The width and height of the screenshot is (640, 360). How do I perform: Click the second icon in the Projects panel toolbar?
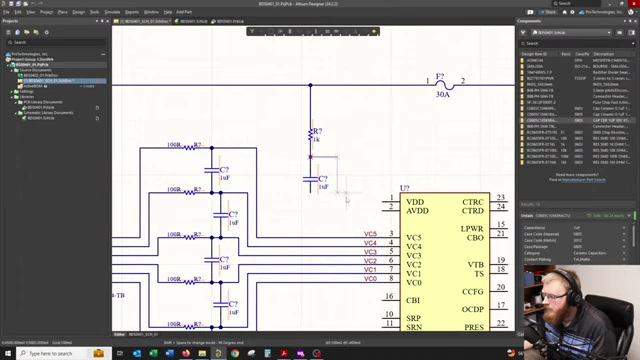pyautogui.click(x=18, y=32)
